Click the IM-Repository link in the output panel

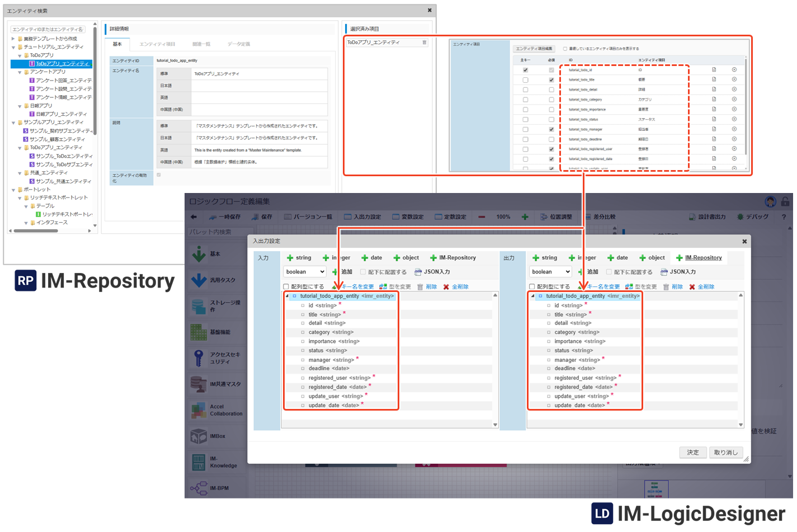pos(703,258)
